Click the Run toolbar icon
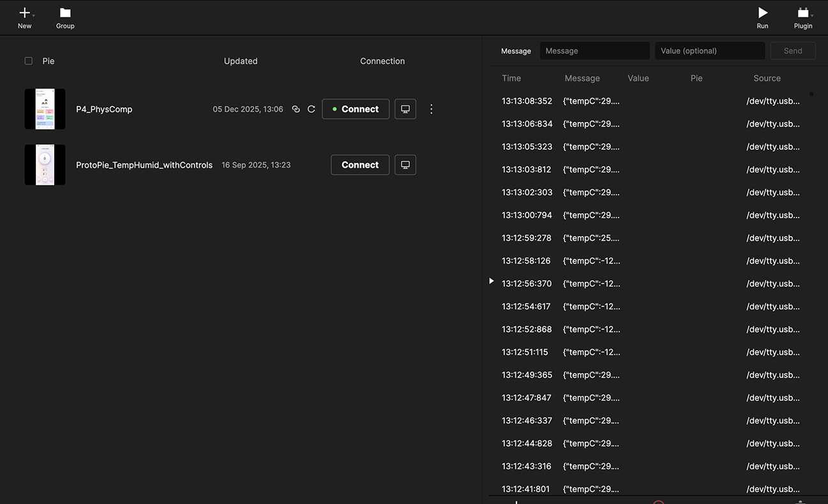This screenshot has width=828, height=504. click(x=762, y=13)
